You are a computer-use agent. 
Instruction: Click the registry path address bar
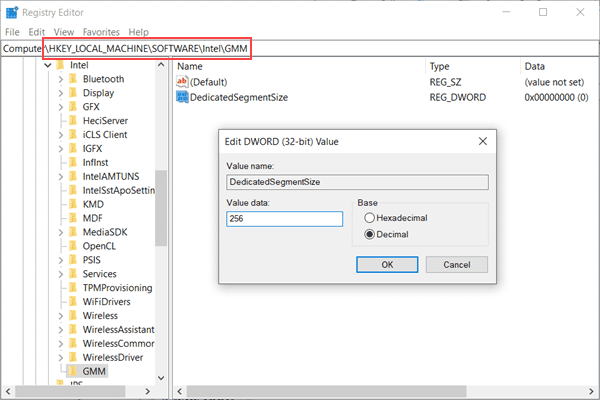point(300,49)
